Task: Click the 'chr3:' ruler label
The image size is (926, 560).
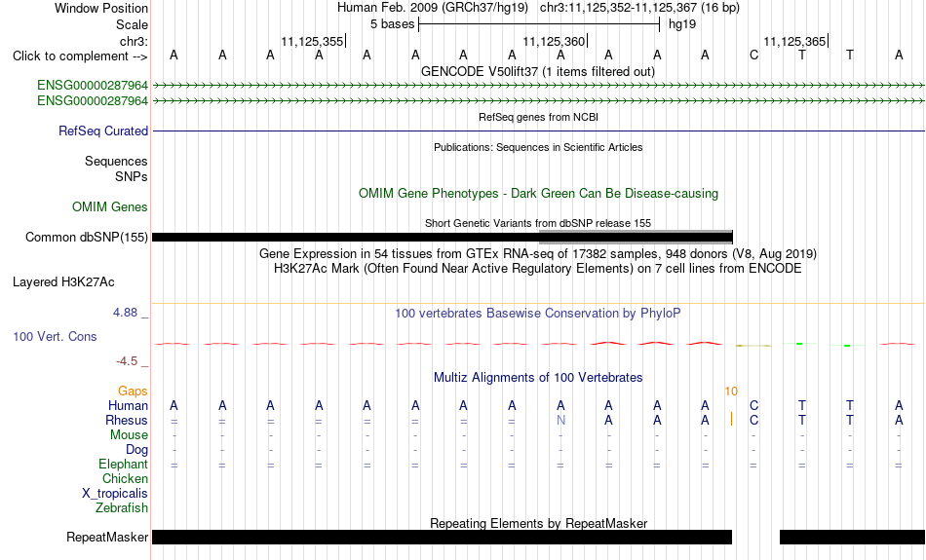Action: point(134,41)
